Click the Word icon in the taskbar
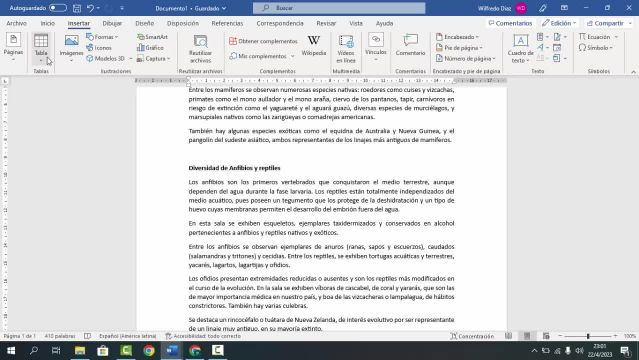This screenshot has width=639, height=360. click(x=172, y=350)
